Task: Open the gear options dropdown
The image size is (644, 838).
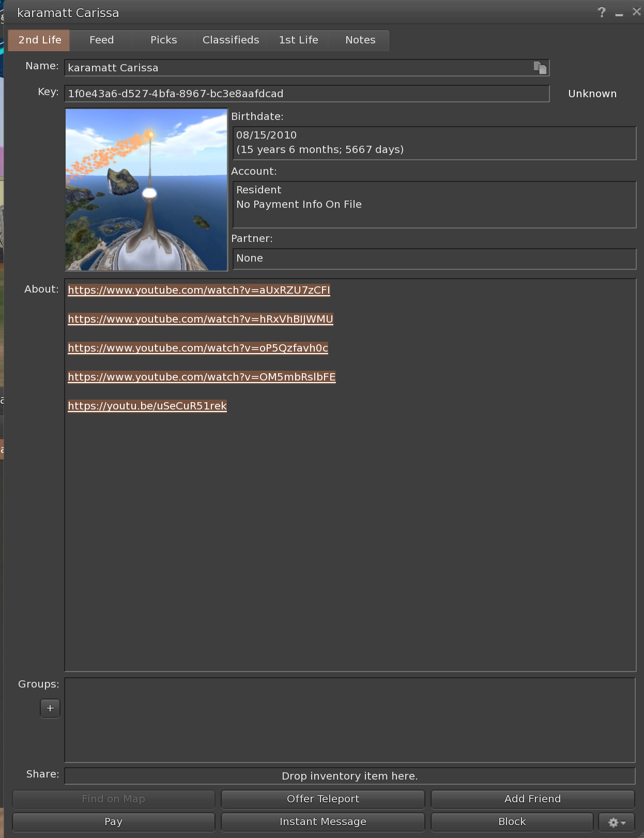Action: (x=617, y=822)
